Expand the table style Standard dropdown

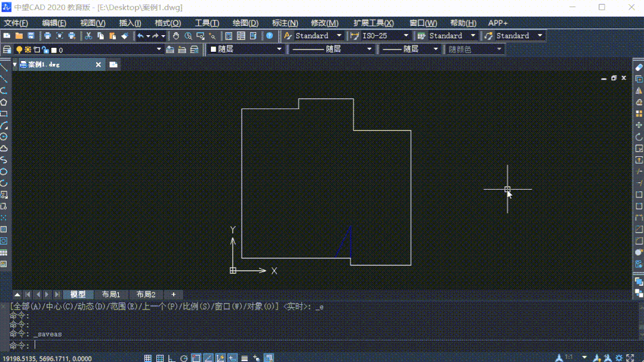pos(473,36)
